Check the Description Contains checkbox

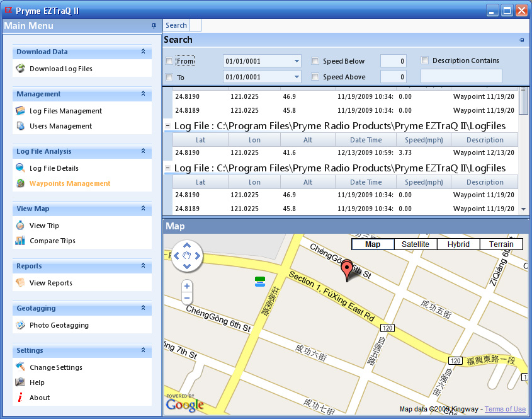[424, 60]
